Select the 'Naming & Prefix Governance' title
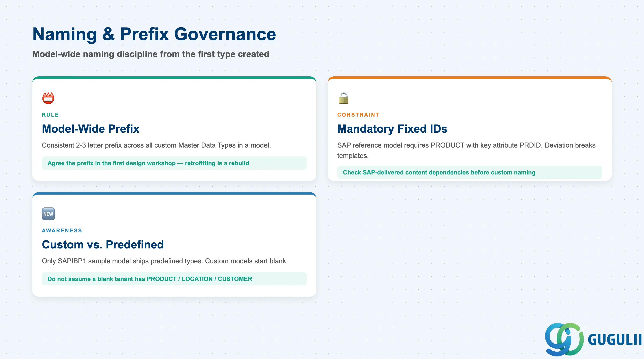 pyautogui.click(x=154, y=34)
